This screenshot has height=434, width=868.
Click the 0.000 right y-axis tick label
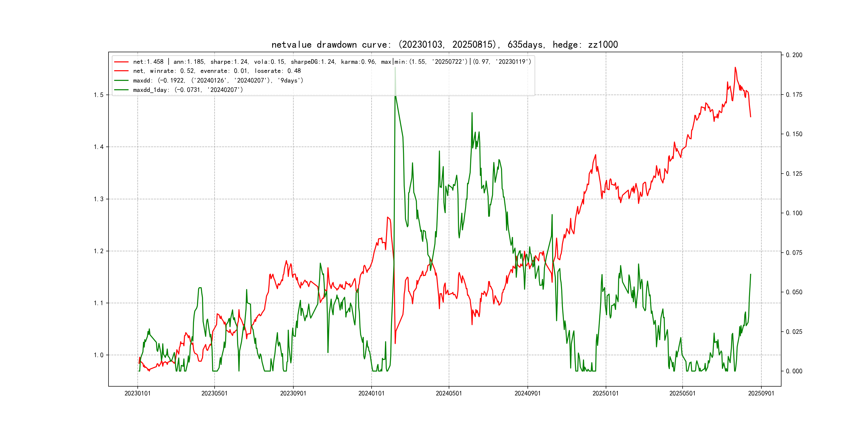pyautogui.click(x=794, y=371)
